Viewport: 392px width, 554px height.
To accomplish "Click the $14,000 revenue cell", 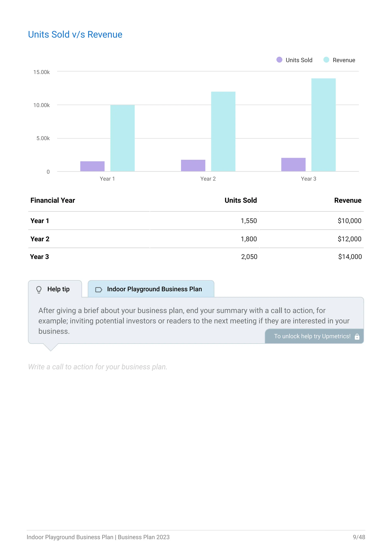I will (x=350, y=257).
